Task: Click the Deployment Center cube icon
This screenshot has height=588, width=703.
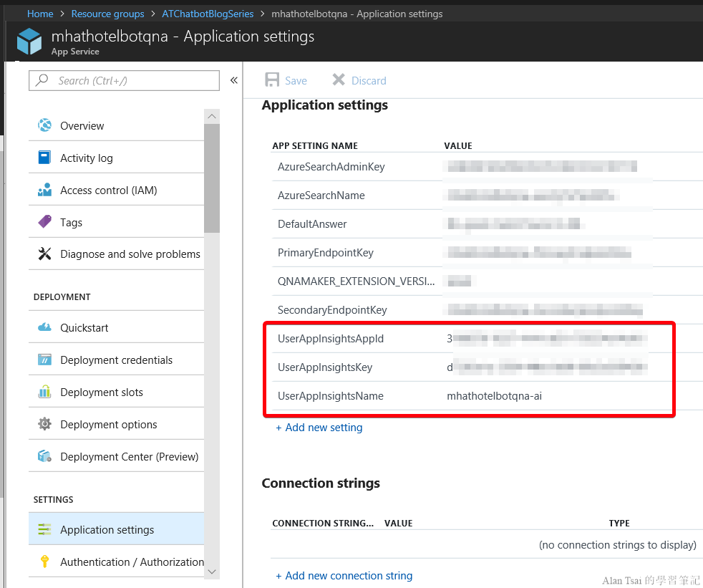Action: pyautogui.click(x=44, y=456)
